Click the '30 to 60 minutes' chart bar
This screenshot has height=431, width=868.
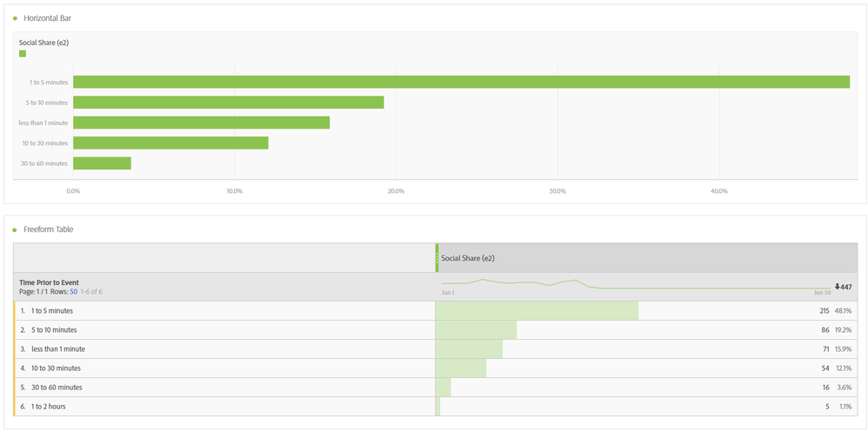(102, 163)
